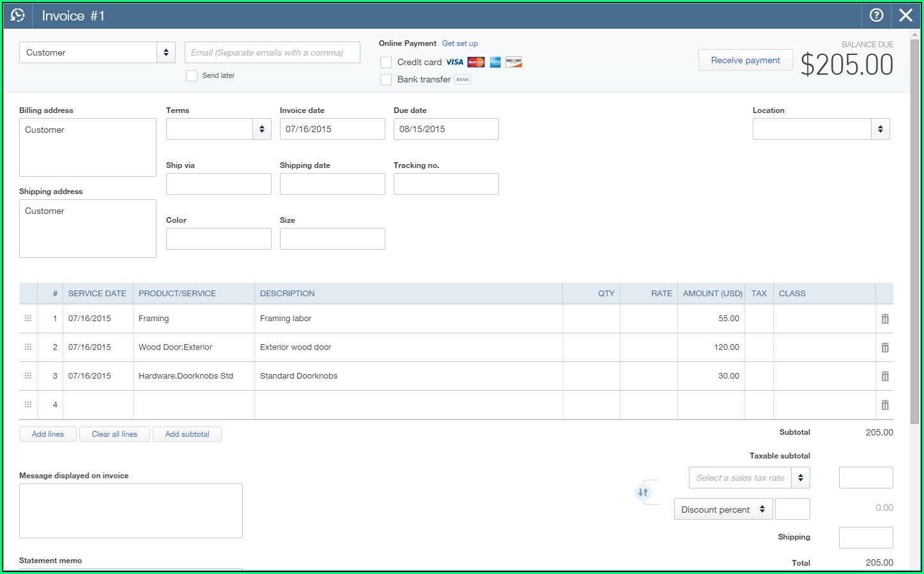This screenshot has width=924, height=574.
Task: Open the Discount percent dropdown
Action: (723, 510)
